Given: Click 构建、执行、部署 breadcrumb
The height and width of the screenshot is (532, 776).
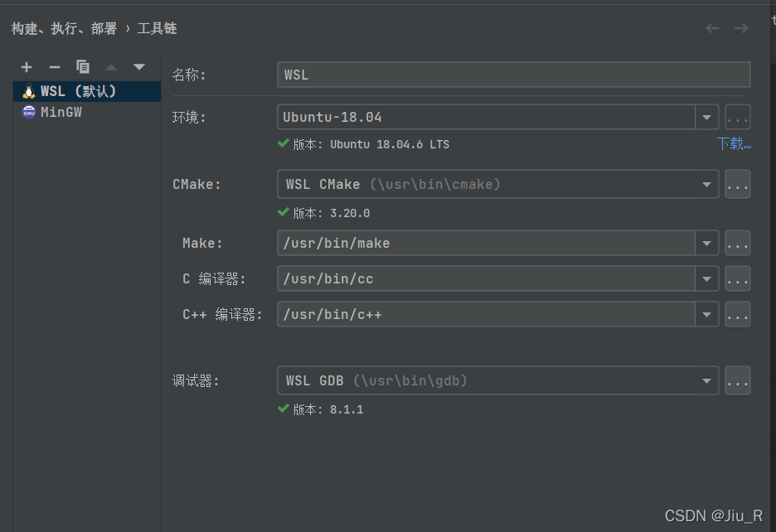Looking at the screenshot, I should pos(65,28).
